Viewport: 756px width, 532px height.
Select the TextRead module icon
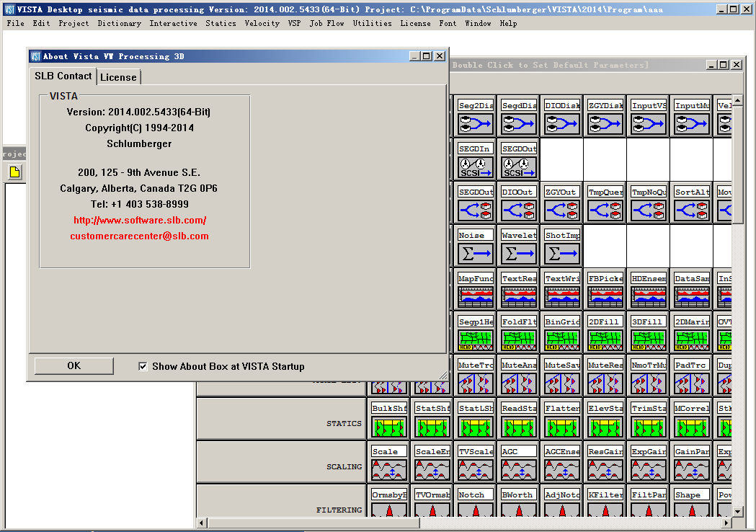tap(519, 297)
